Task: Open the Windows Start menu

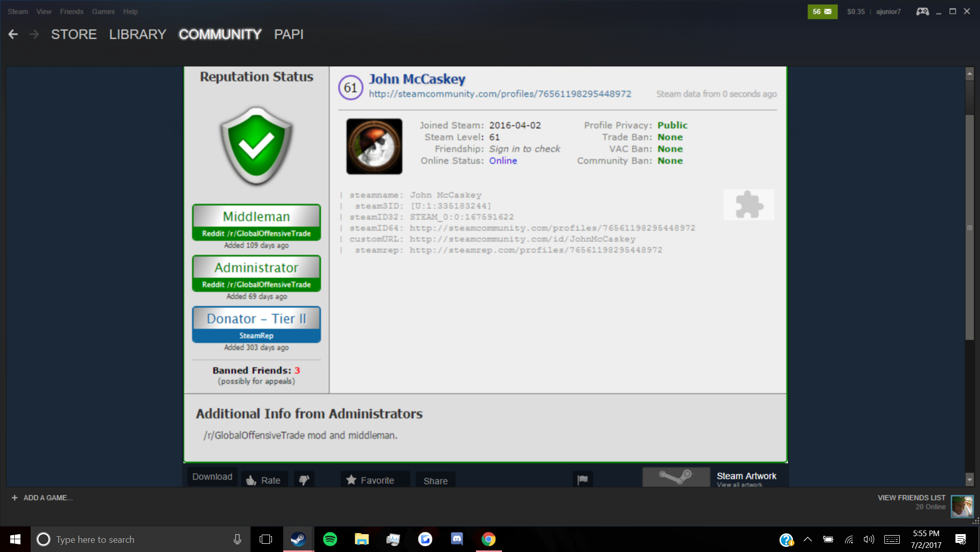Action: [15, 539]
